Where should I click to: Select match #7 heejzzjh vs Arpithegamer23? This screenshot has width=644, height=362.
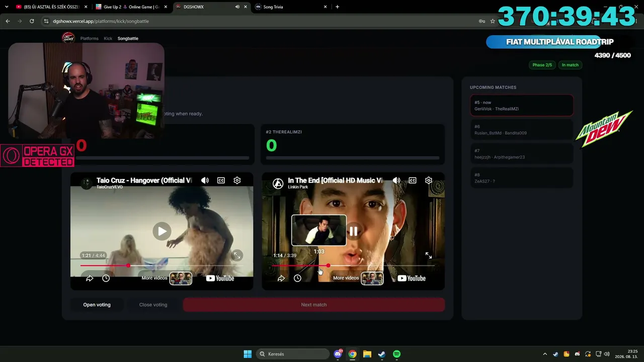pos(522,154)
